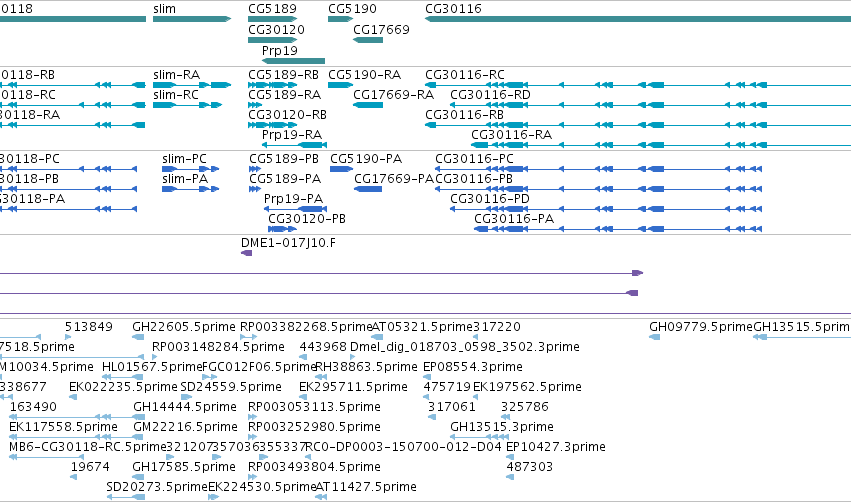Select feature RC0-DP0003-150700-012-D04
851x502 pixels.
[404, 447]
